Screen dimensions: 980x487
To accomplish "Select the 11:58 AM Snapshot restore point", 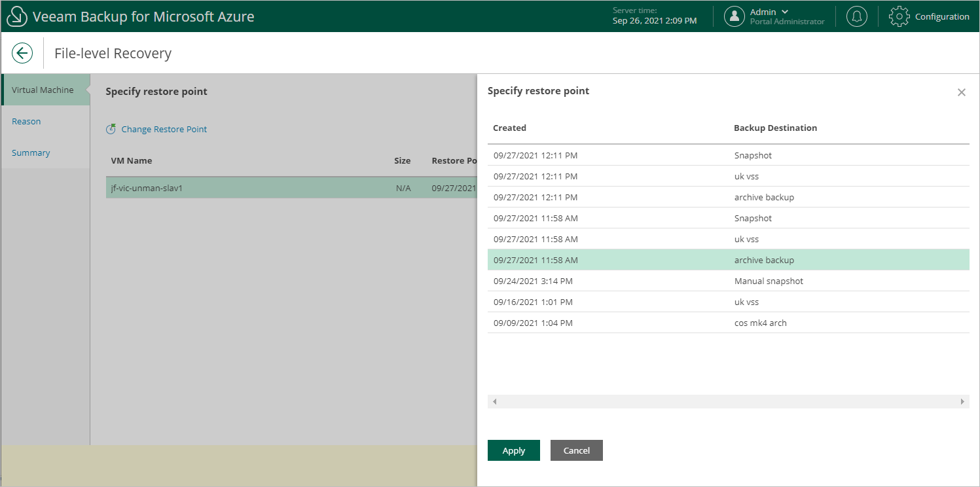I will (728, 218).
